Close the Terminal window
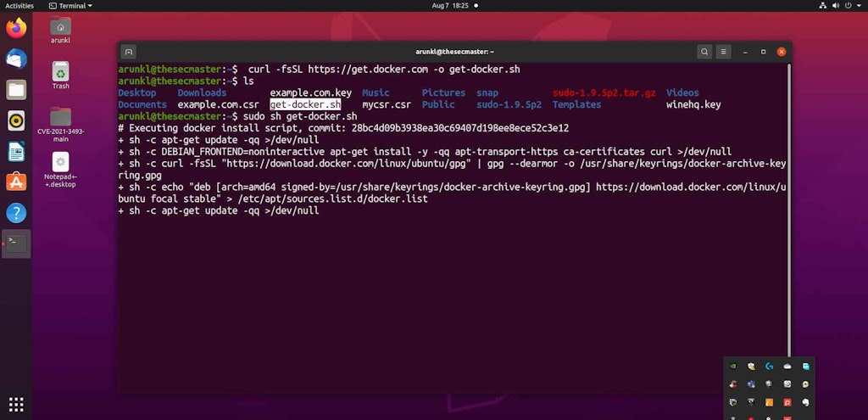Viewport: 868px width, 420px height. pos(781,52)
